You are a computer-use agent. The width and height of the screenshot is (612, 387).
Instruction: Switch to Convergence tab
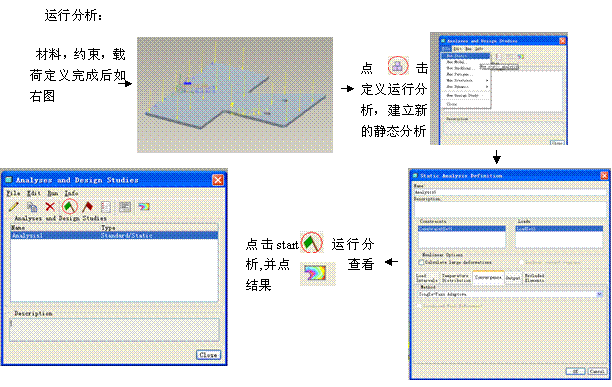pos(488,277)
